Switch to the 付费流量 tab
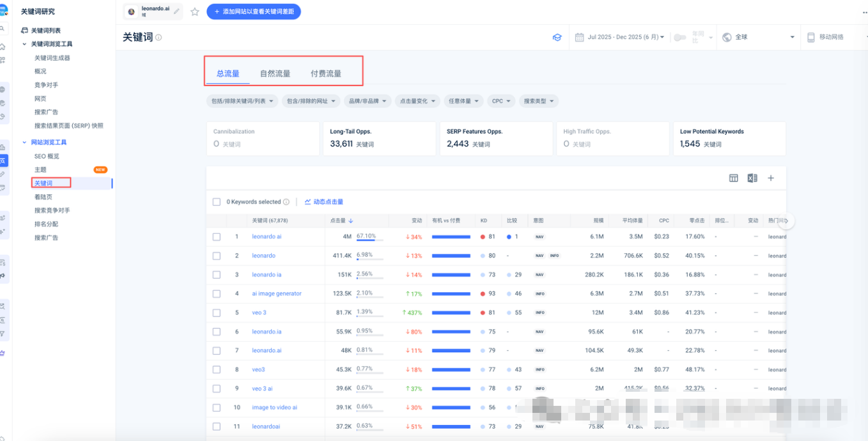Image resolution: width=868 pixels, height=441 pixels. coord(326,73)
